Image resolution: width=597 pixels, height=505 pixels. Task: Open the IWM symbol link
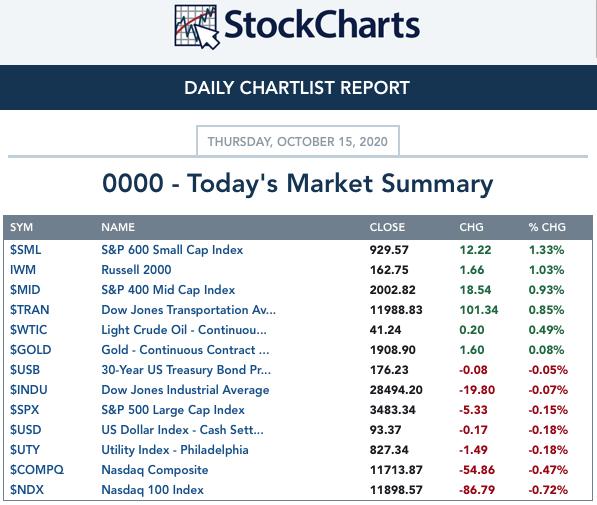pos(23,270)
